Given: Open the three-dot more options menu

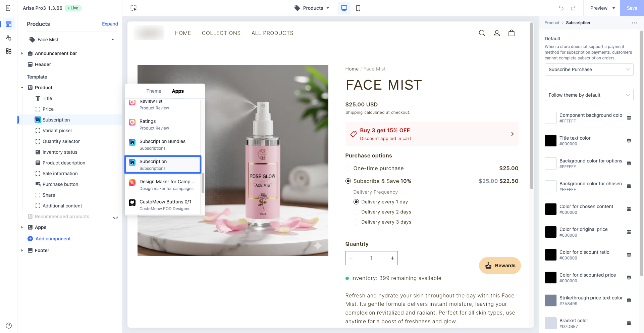Looking at the screenshot, I should click(634, 23).
